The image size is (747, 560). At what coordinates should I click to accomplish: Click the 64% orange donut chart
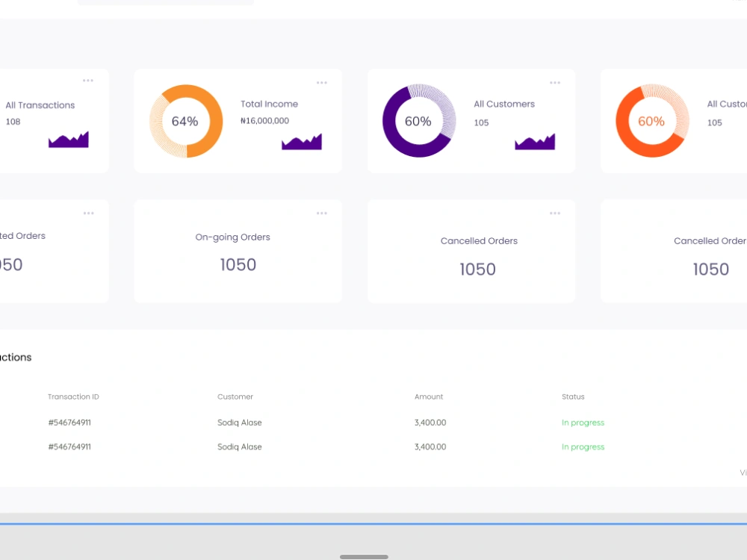coord(186,121)
